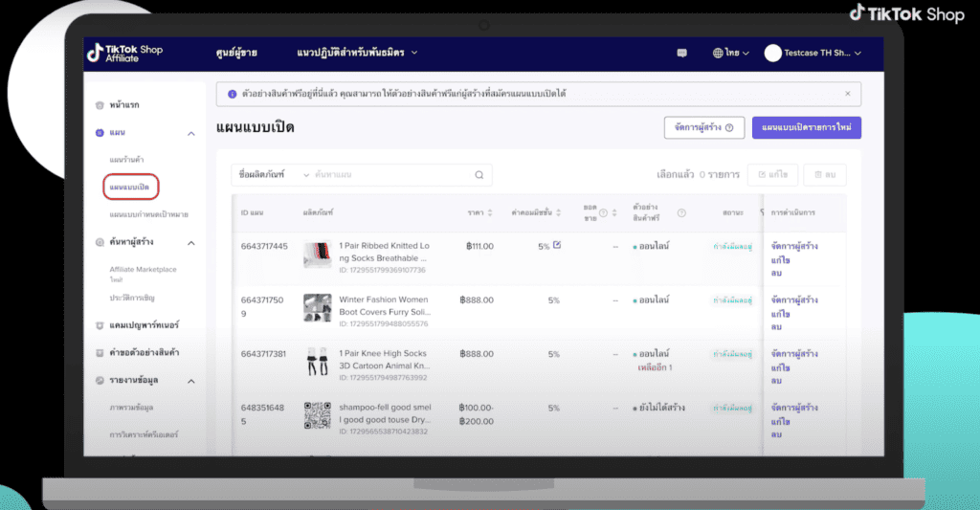The width and height of the screenshot is (980, 510).
Task: Open the ไทย language dropdown
Action: [x=731, y=54]
